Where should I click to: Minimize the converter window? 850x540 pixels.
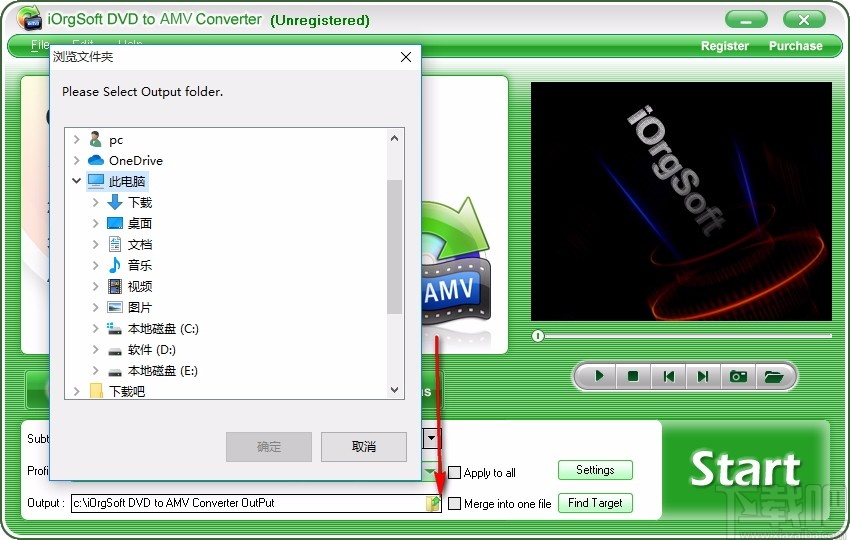click(x=746, y=20)
